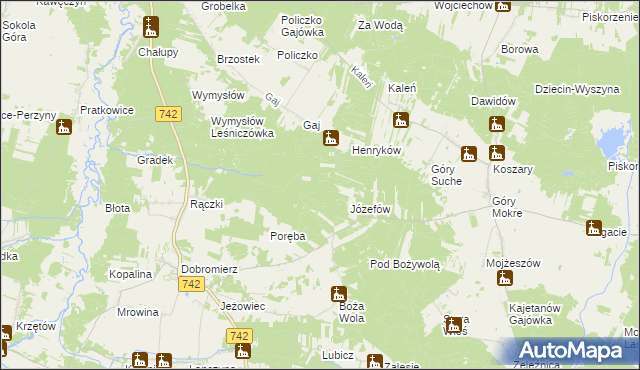Click the church icon below Dawidów
The image size is (640, 370).
coord(497,124)
